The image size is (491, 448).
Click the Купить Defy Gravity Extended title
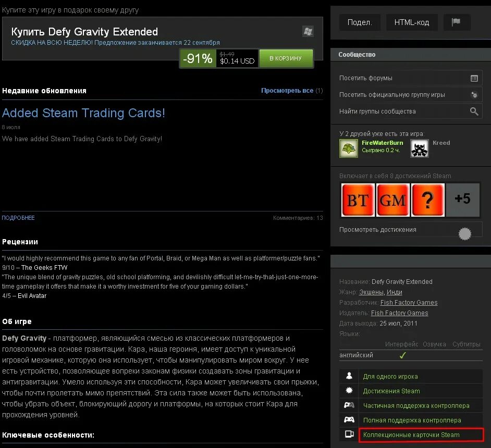click(x=84, y=32)
